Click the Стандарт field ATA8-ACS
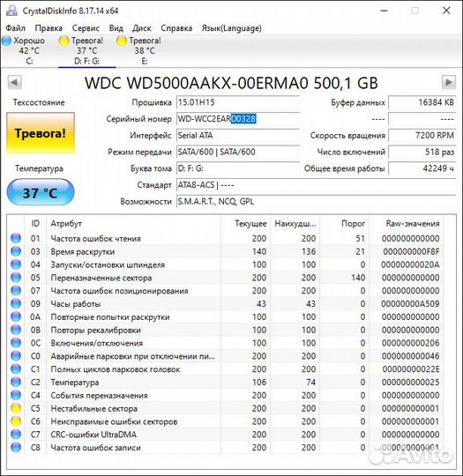The width and height of the screenshot is (463, 476). [x=316, y=185]
